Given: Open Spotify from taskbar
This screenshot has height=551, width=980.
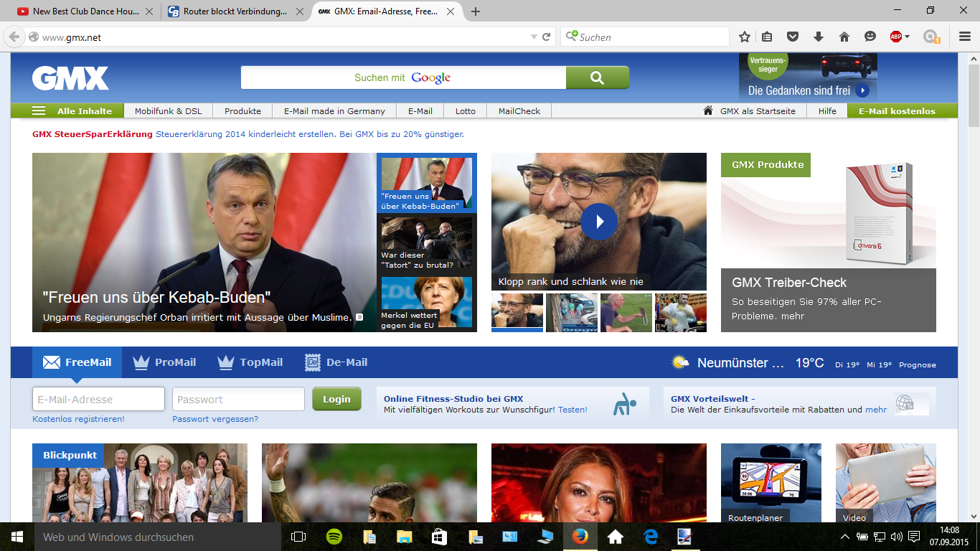Looking at the screenshot, I should click(x=334, y=537).
